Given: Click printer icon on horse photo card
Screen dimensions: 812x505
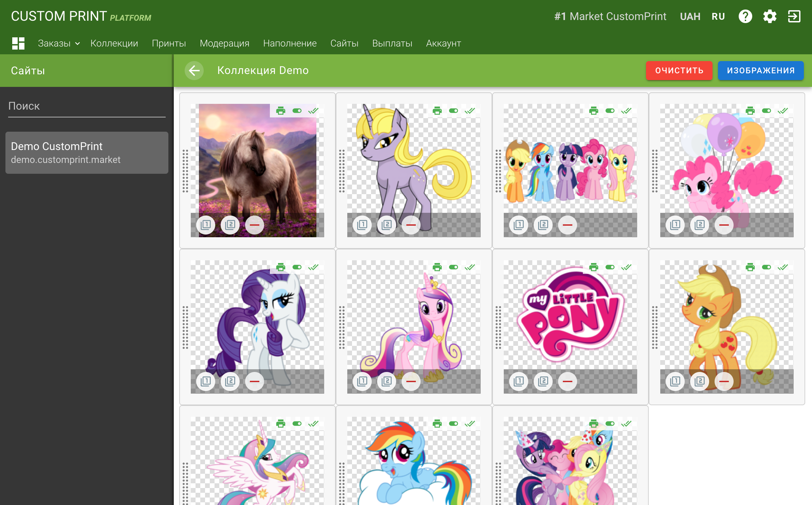Looking at the screenshot, I should (281, 111).
